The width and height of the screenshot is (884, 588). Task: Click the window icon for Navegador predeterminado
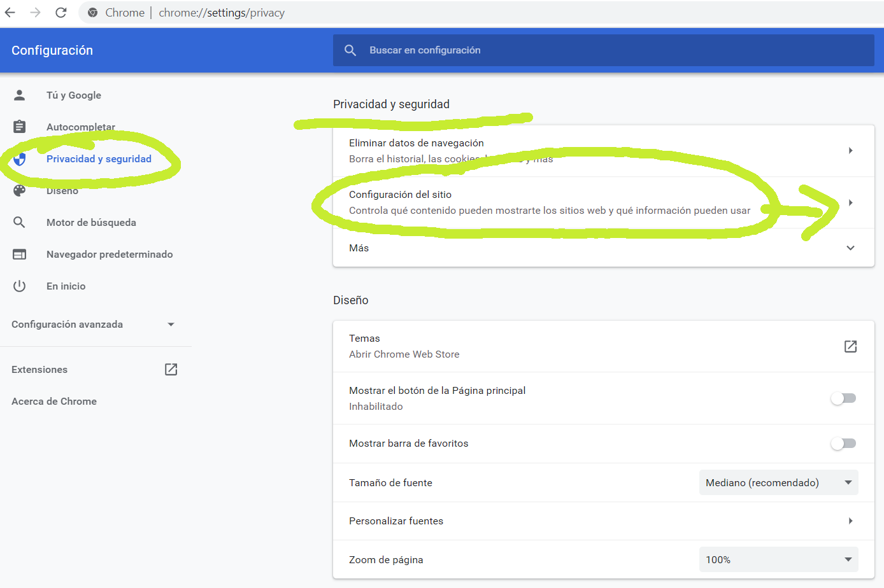(x=20, y=255)
